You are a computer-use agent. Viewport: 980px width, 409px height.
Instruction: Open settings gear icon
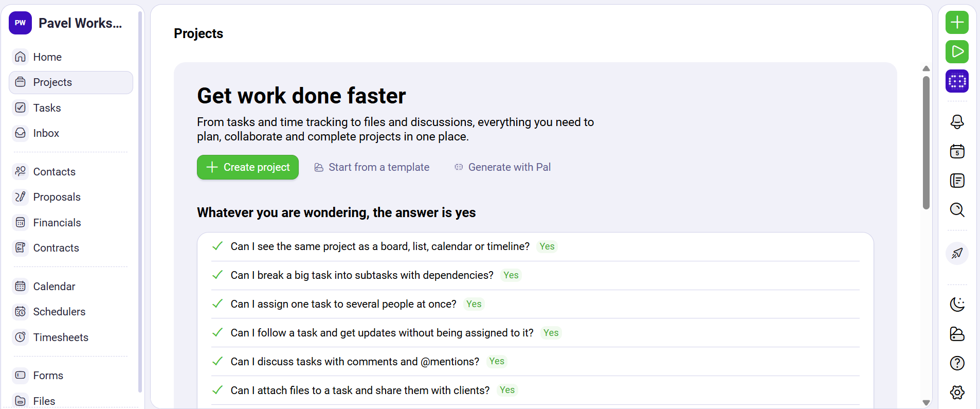click(957, 393)
